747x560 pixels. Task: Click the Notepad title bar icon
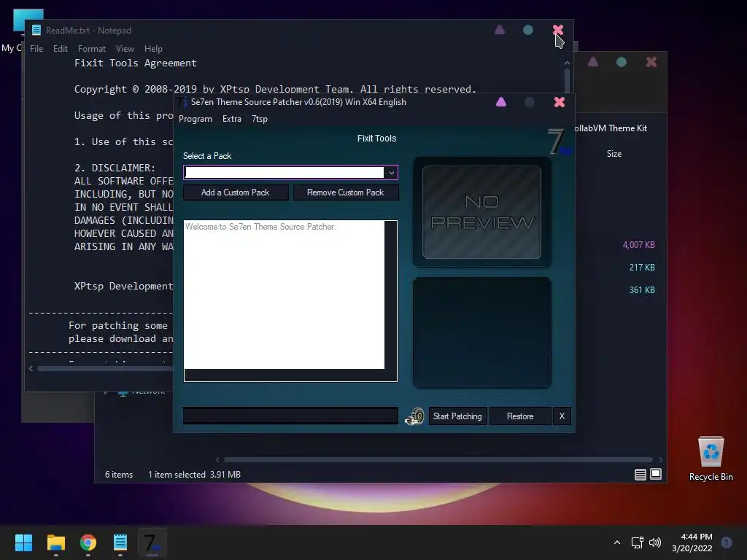tap(36, 30)
